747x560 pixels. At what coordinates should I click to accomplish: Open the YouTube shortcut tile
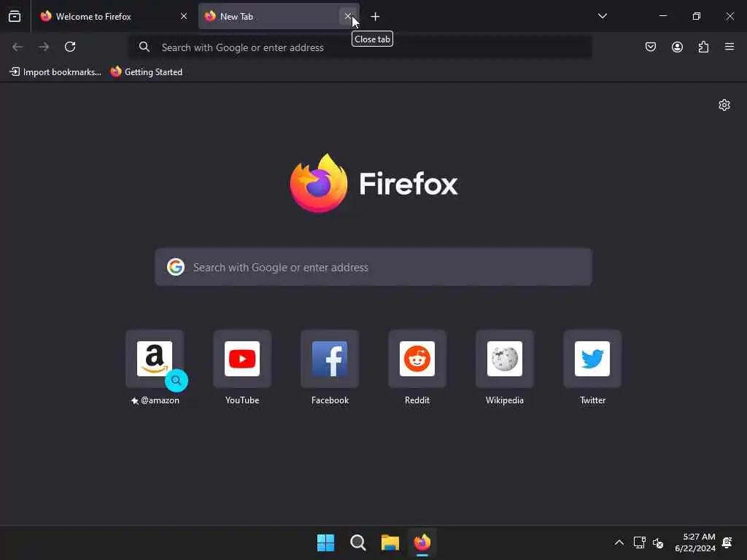click(242, 359)
